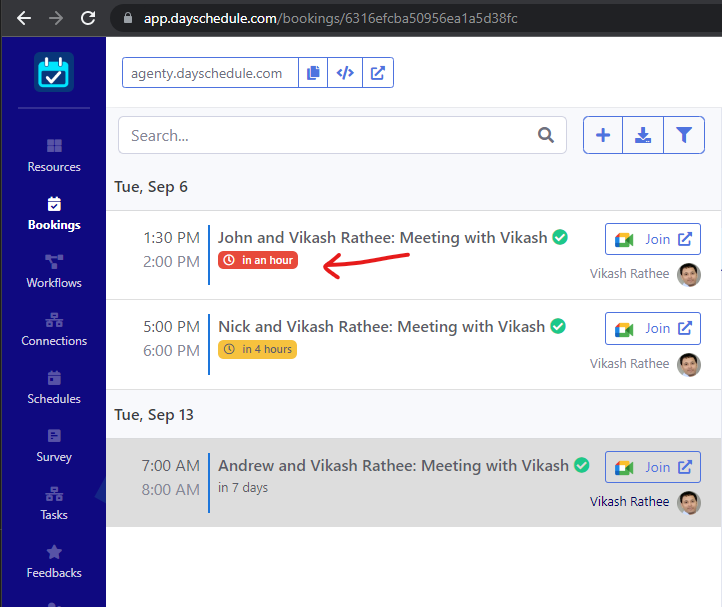722x607 pixels.
Task: Open Resources in the sidebar
Action: tap(54, 156)
